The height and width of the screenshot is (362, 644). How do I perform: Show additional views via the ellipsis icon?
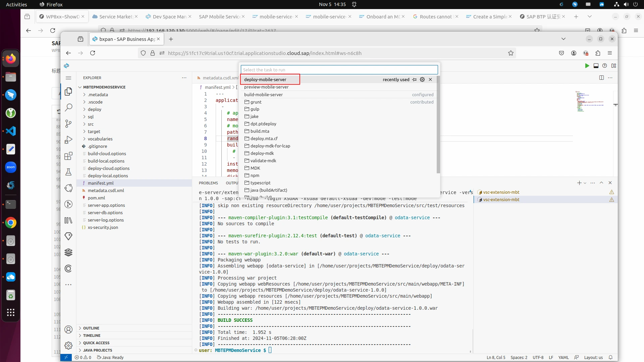[68, 285]
